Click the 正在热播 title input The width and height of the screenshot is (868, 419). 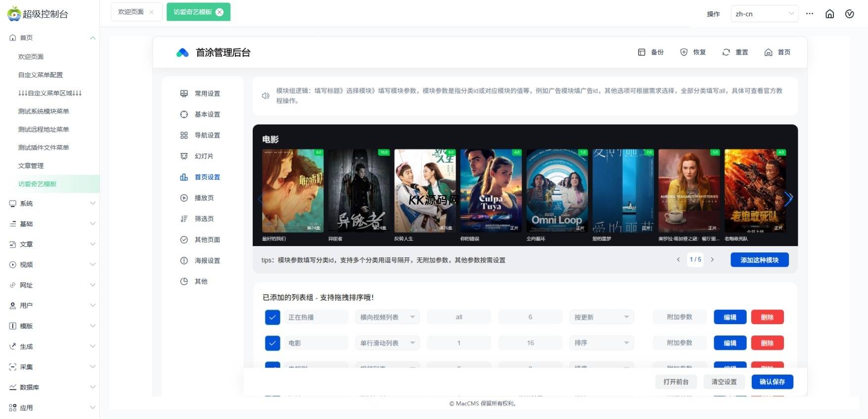[317, 317]
